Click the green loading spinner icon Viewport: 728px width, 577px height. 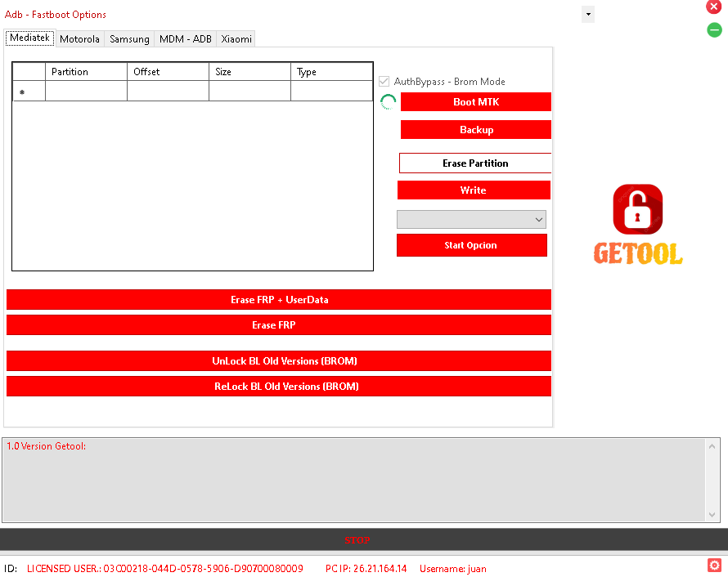click(389, 101)
